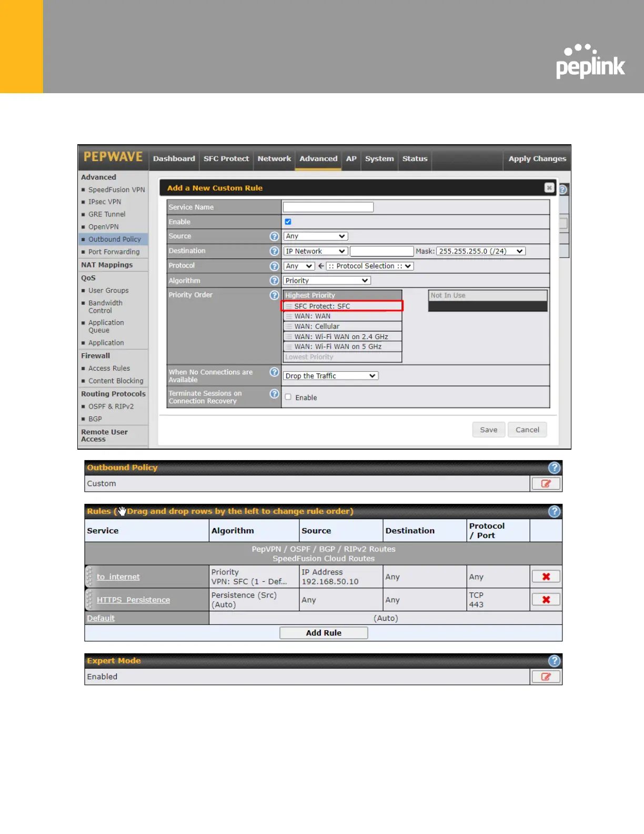The height and width of the screenshot is (834, 644).
Task: Click drag handle of Wi-Fi WAN on 5 GHz
Action: (x=289, y=347)
